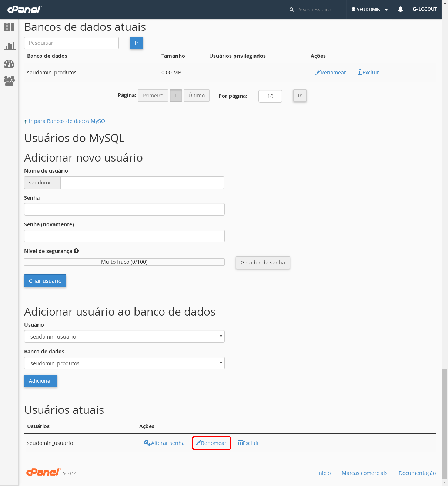Click the gray Ir per-page button
The height and width of the screenshot is (486, 448).
(300, 96)
